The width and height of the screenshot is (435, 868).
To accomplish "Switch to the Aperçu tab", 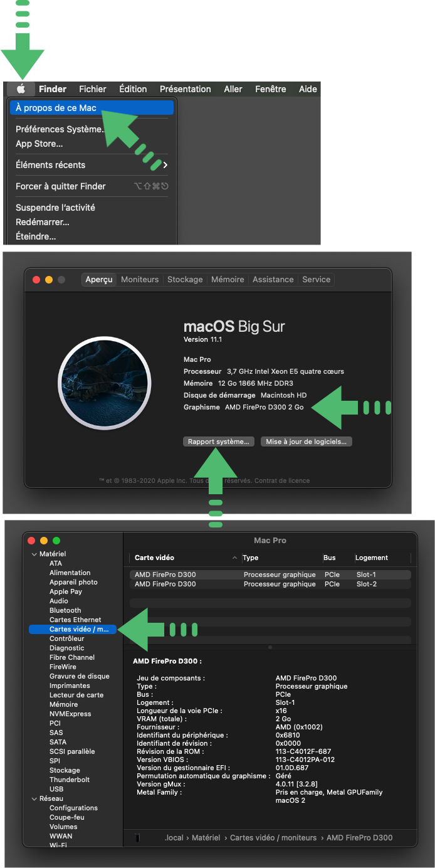I will point(99,280).
